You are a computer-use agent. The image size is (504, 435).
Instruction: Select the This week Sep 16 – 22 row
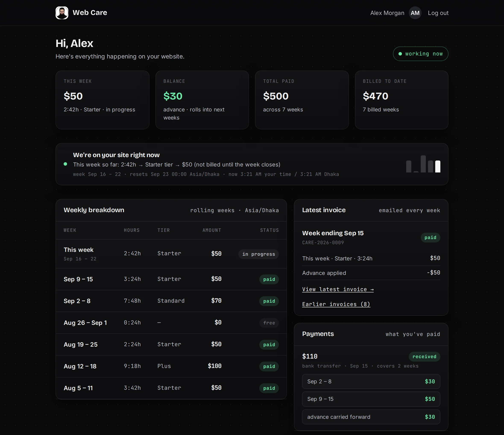(x=171, y=254)
